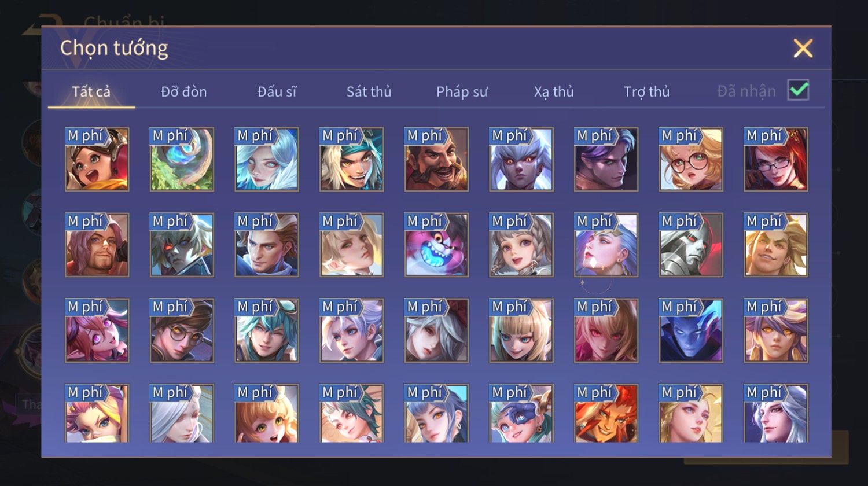Switch to the Đỡ đòn tab
This screenshot has width=868, height=486.
point(184,91)
